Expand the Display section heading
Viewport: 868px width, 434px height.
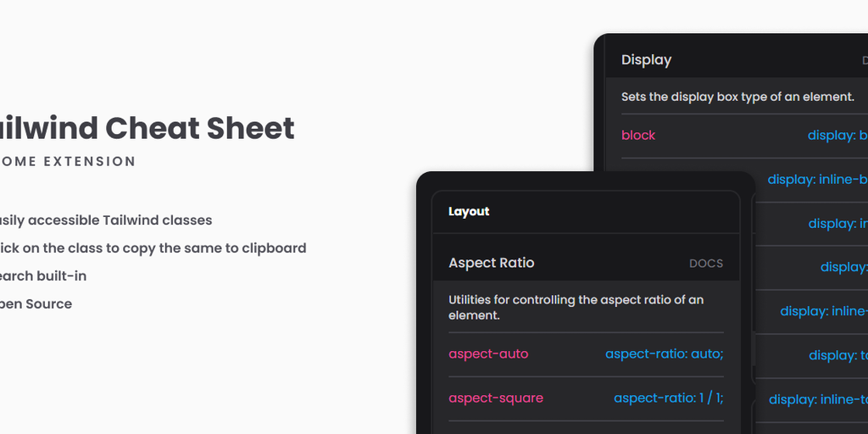click(x=646, y=60)
